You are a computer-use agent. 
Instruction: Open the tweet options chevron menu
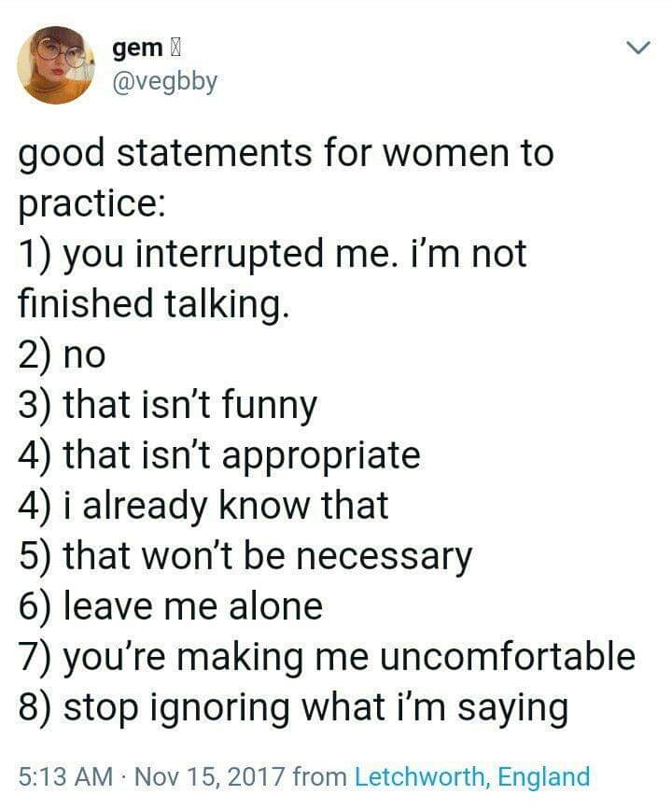click(637, 48)
